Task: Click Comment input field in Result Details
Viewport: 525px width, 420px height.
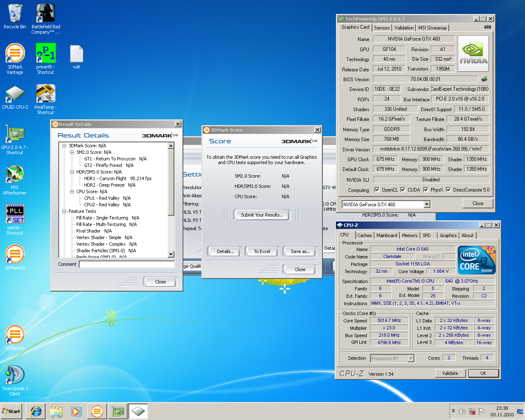Action: click(x=127, y=264)
